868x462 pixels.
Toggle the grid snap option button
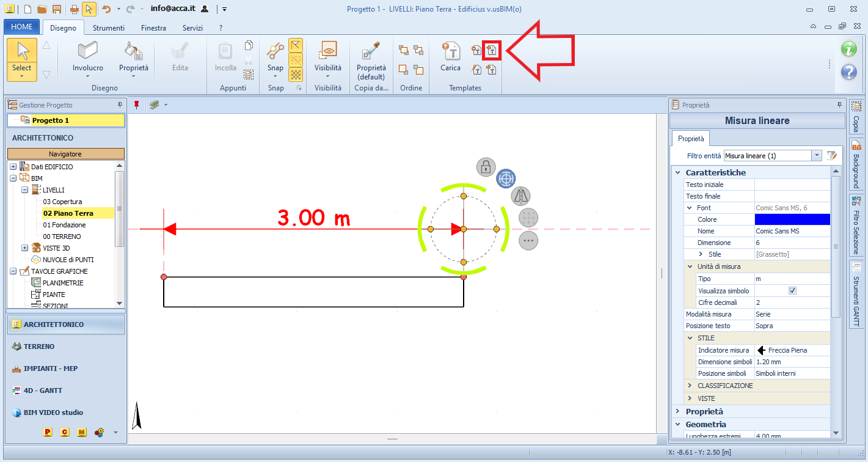pos(296,75)
